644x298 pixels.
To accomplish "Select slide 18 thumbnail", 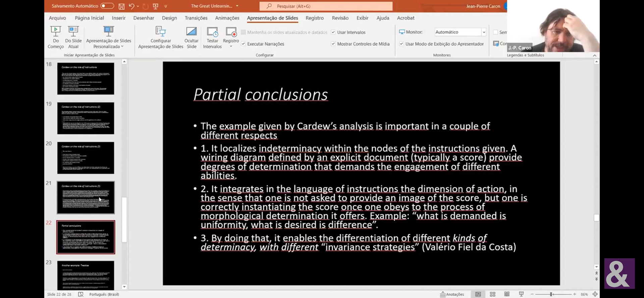I will coord(86,79).
